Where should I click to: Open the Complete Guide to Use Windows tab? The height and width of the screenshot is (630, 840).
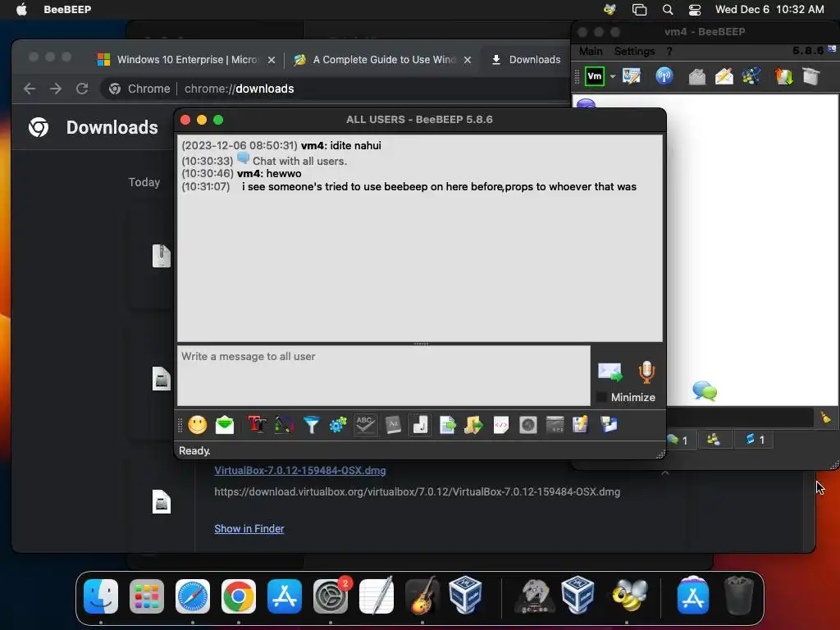[384, 59]
